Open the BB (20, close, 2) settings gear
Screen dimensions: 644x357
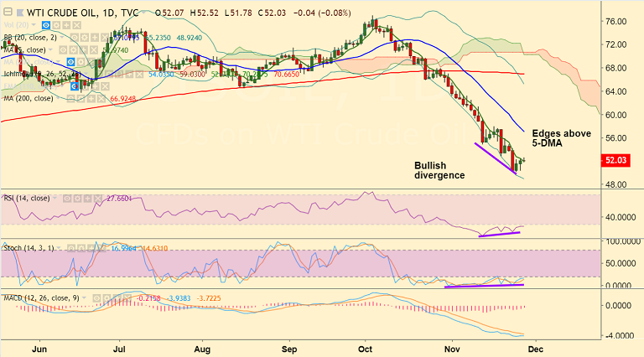[x=85, y=38]
